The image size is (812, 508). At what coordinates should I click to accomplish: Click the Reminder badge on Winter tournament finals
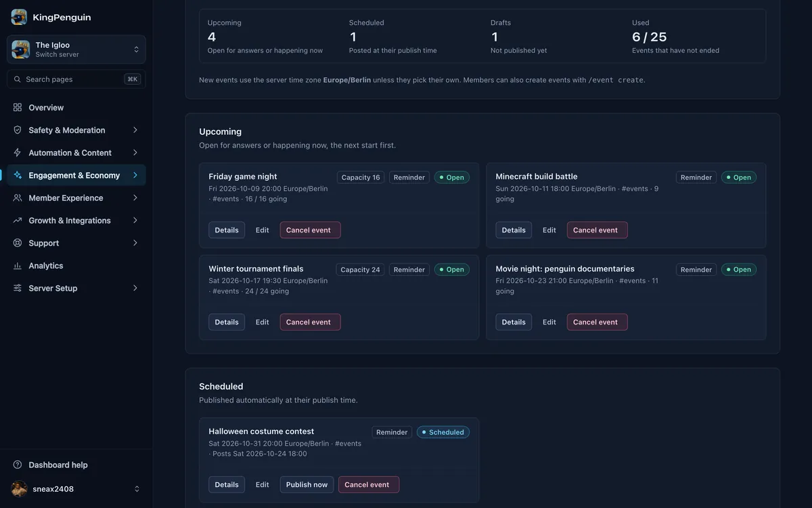(x=409, y=270)
